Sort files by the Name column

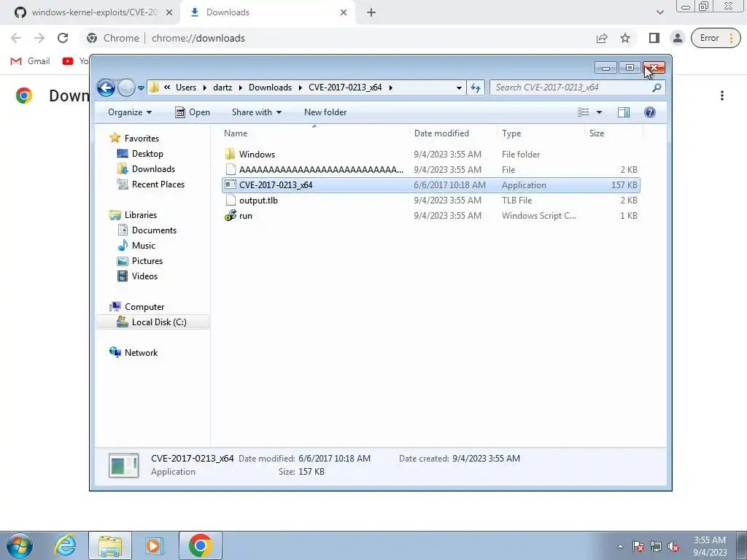point(236,133)
